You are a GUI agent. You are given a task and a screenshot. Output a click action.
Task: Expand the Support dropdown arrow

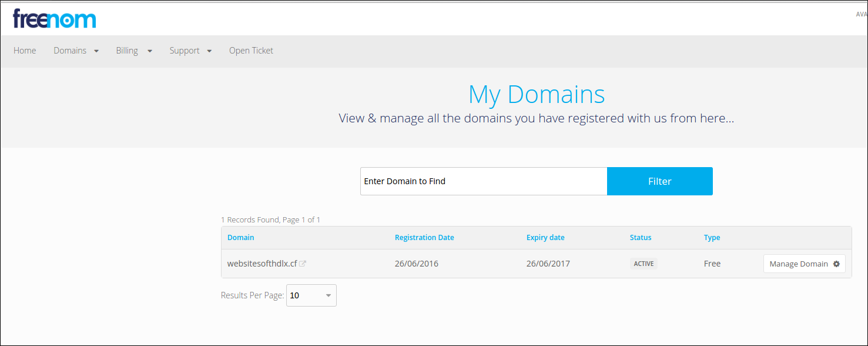pos(209,51)
